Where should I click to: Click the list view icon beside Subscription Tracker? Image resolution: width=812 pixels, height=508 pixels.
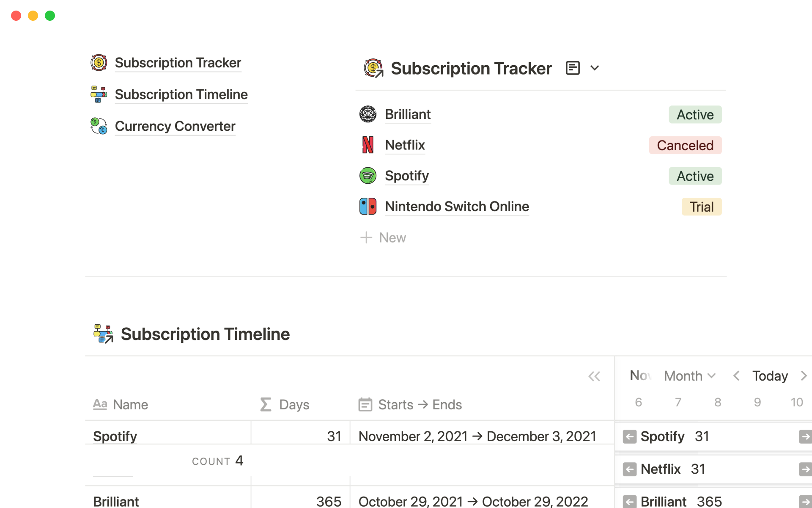(x=573, y=68)
